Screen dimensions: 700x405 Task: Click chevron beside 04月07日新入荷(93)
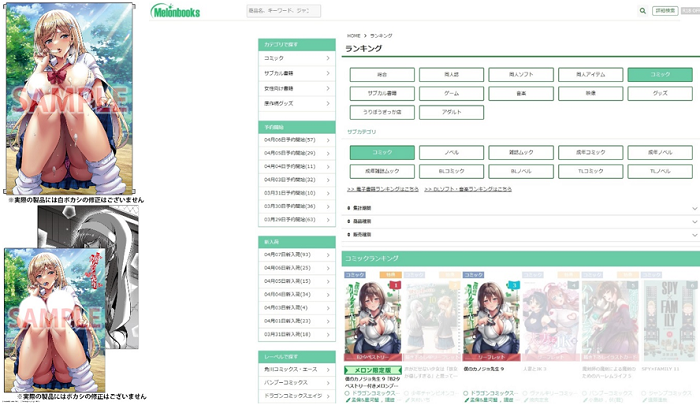click(328, 255)
